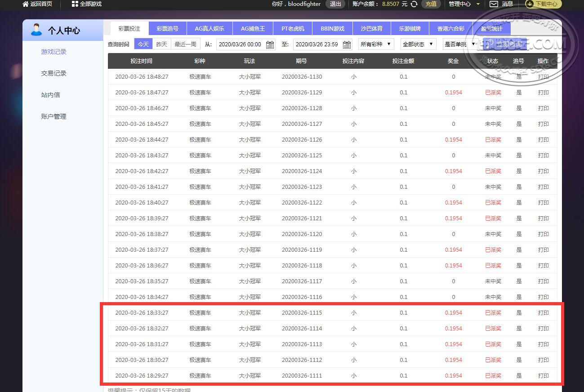
Task: Select timestamp 2020-03-26 18:44:27
Action: [x=142, y=140]
